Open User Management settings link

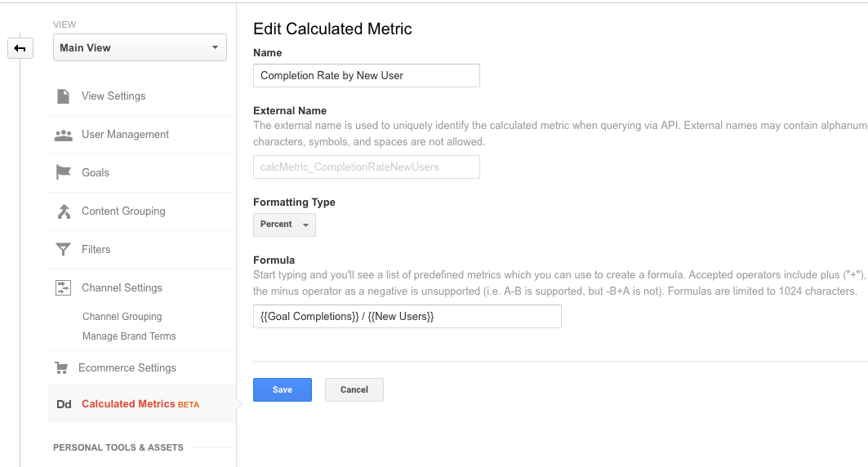(125, 135)
